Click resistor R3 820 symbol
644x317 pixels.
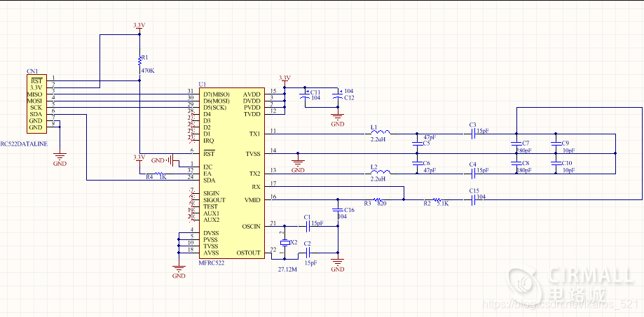(378, 199)
